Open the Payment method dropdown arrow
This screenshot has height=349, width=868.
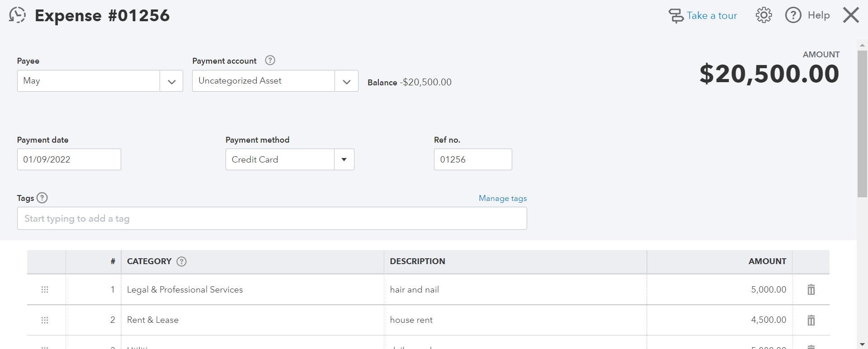coord(344,160)
